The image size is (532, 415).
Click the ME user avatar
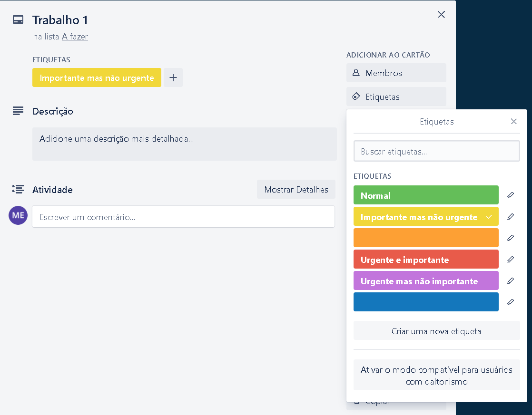pos(18,215)
